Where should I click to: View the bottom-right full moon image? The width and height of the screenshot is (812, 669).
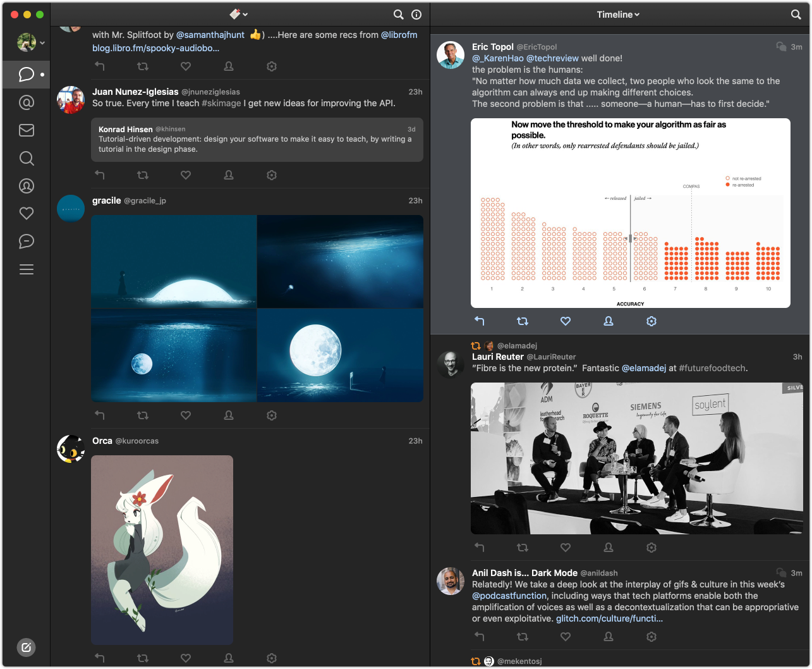pos(341,355)
